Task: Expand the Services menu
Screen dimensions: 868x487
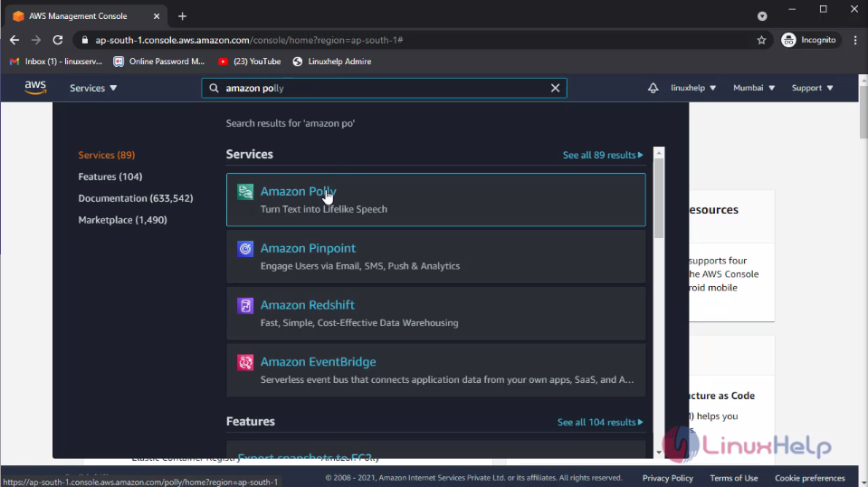Action: (93, 88)
